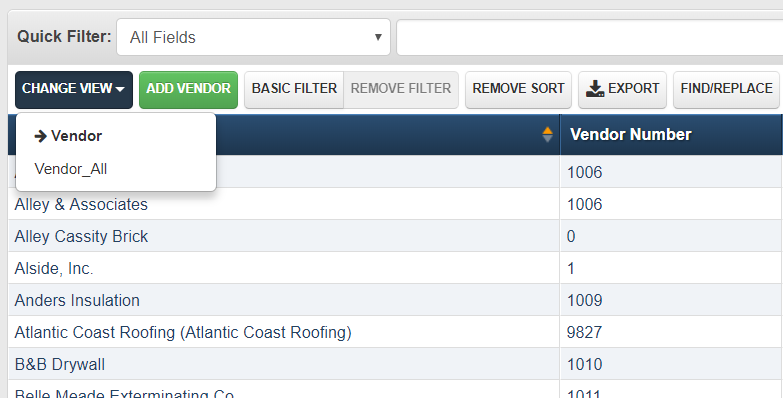Viewport: 783px width, 398px height.
Task: Click vendor number 1006 beside Alley & Associates
Action: coord(672,204)
